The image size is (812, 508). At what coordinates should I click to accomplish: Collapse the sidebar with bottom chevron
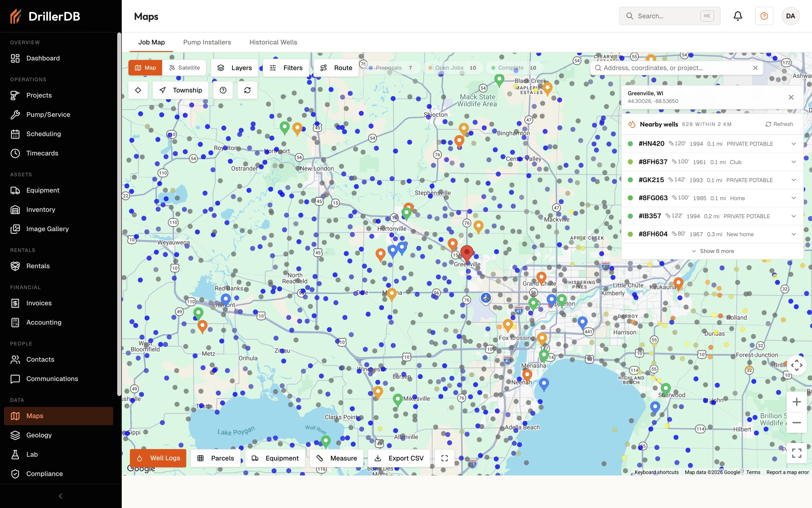[x=61, y=496]
